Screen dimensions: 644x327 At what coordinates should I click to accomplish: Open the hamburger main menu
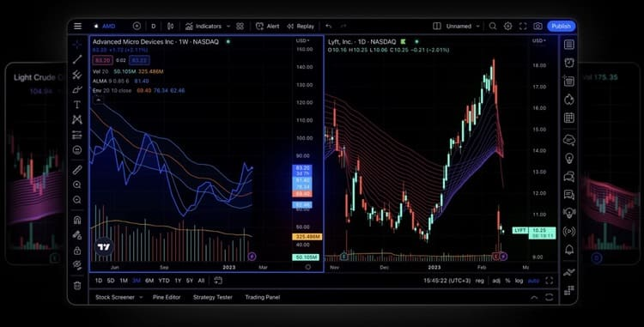point(77,27)
